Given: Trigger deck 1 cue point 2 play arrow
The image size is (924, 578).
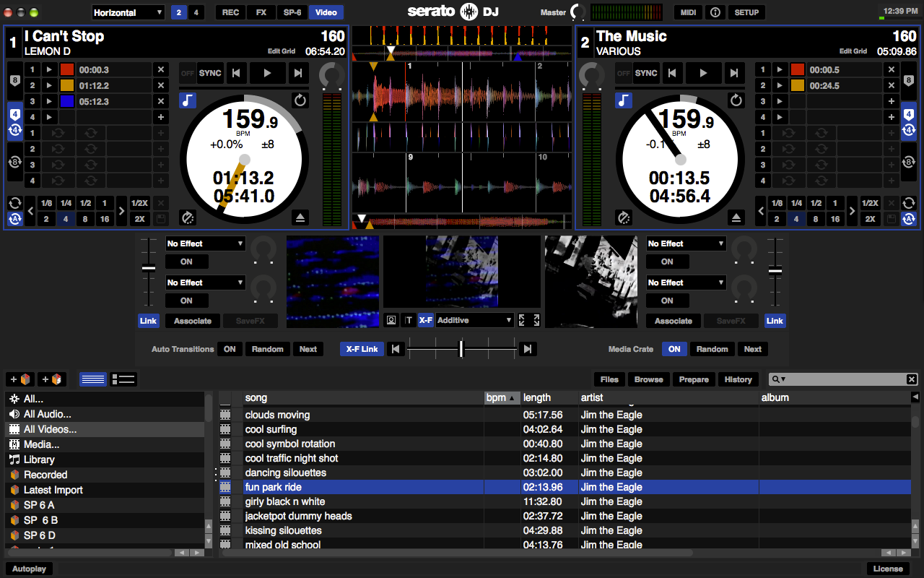Looking at the screenshot, I should pyautogui.click(x=48, y=86).
